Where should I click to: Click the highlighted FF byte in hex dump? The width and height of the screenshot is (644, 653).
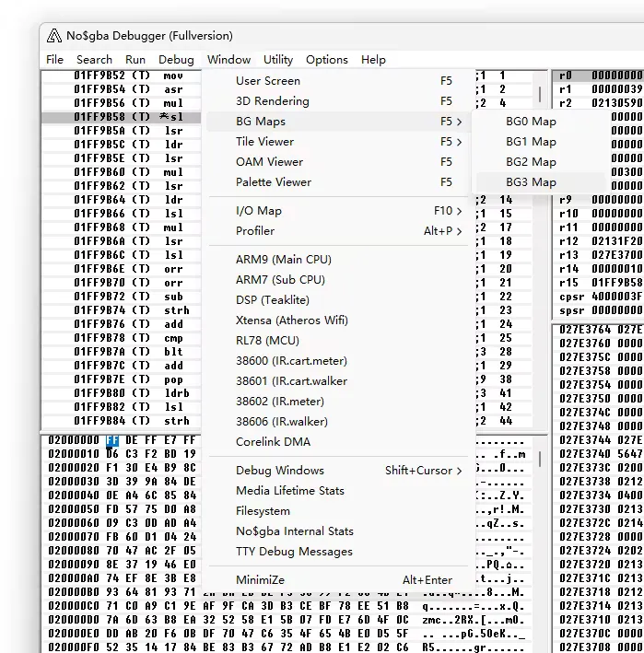tap(112, 441)
